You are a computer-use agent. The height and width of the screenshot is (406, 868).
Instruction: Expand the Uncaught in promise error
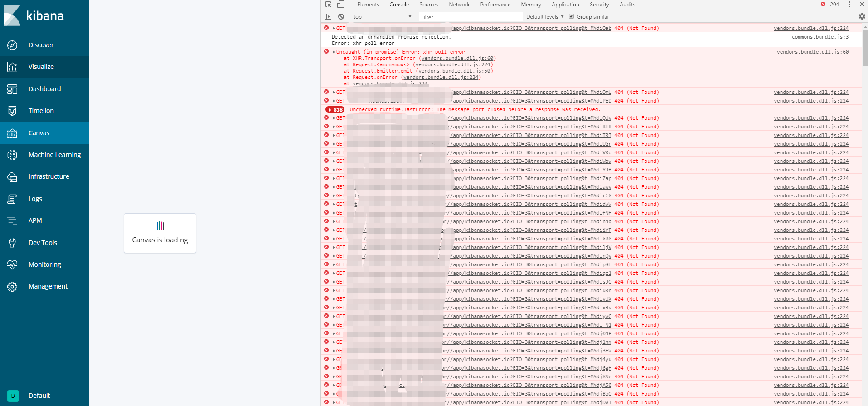[x=334, y=52]
